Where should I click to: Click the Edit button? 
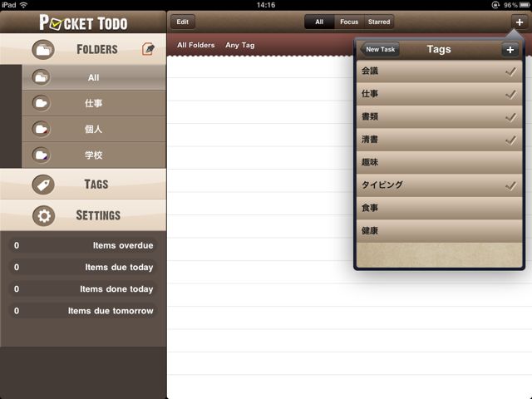point(183,22)
